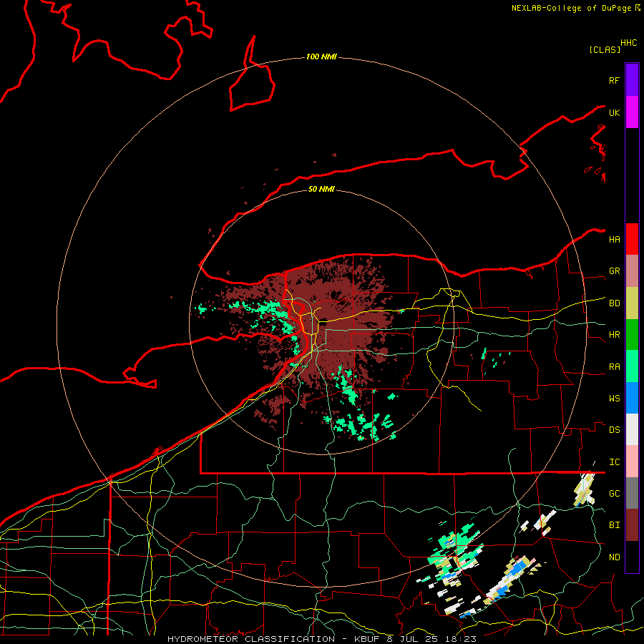Click the ND legend label
Screen dimensions: 644x644
tap(614, 557)
